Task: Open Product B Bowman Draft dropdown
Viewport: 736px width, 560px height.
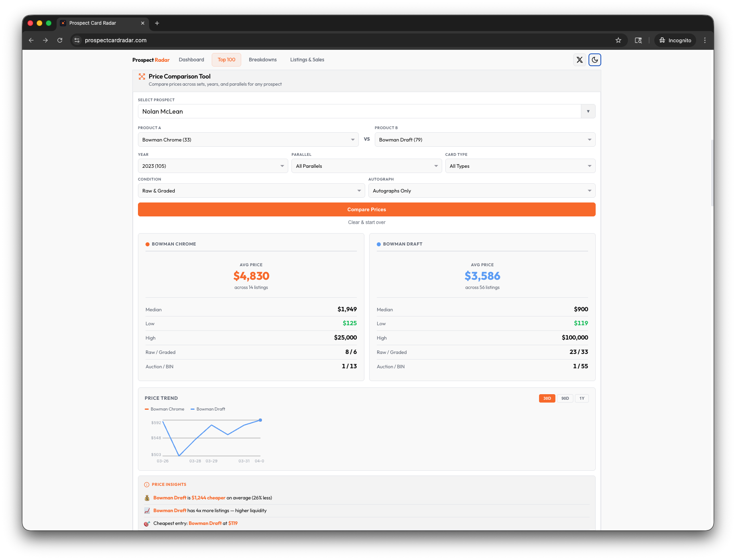Action: pyautogui.click(x=485, y=140)
